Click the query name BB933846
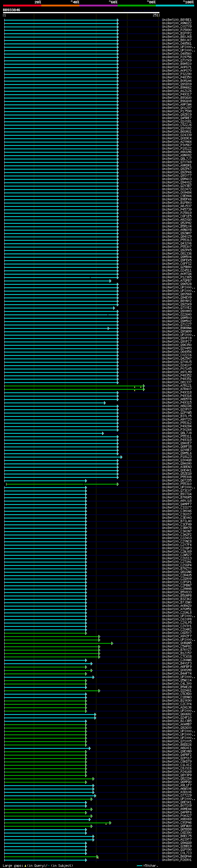The height and width of the screenshot is (868, 197). point(11,10)
